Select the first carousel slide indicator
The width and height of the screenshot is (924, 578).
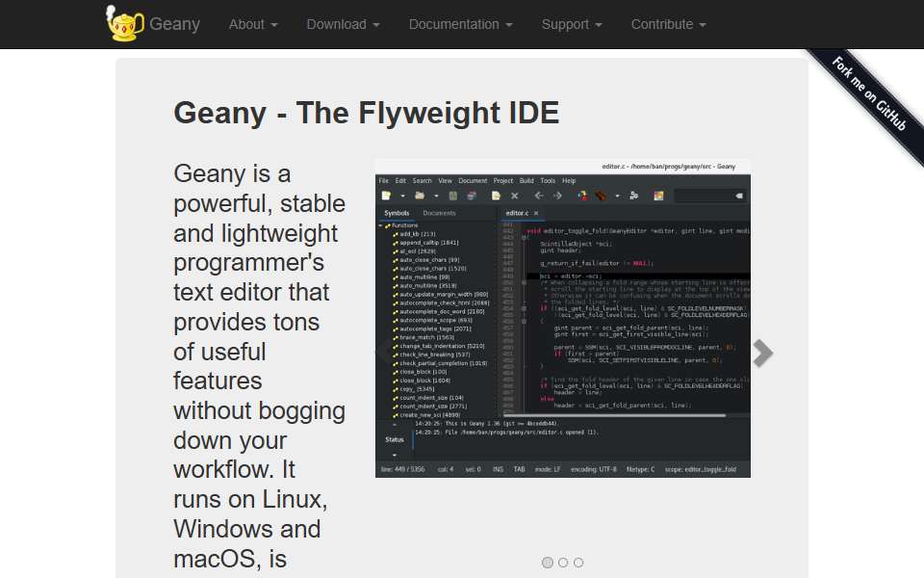(x=548, y=563)
